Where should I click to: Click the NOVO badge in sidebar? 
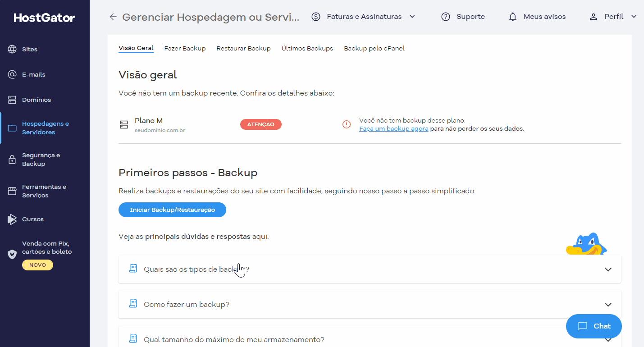37,265
